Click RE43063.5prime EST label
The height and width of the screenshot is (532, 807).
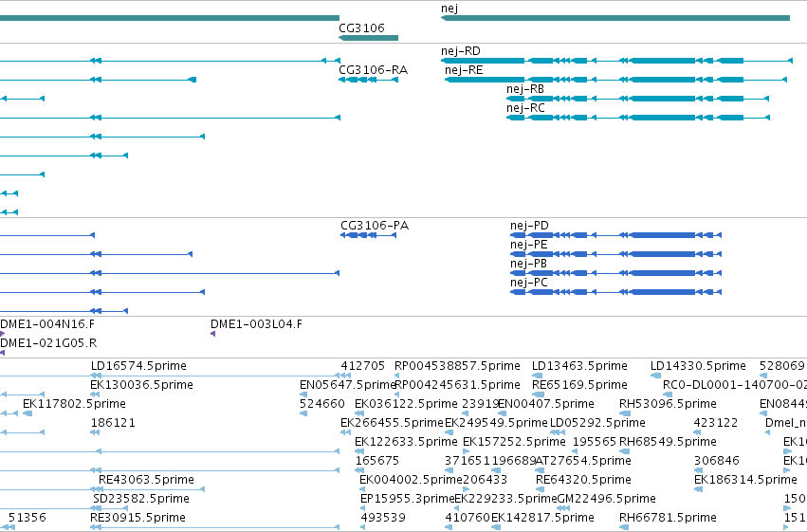147,480
